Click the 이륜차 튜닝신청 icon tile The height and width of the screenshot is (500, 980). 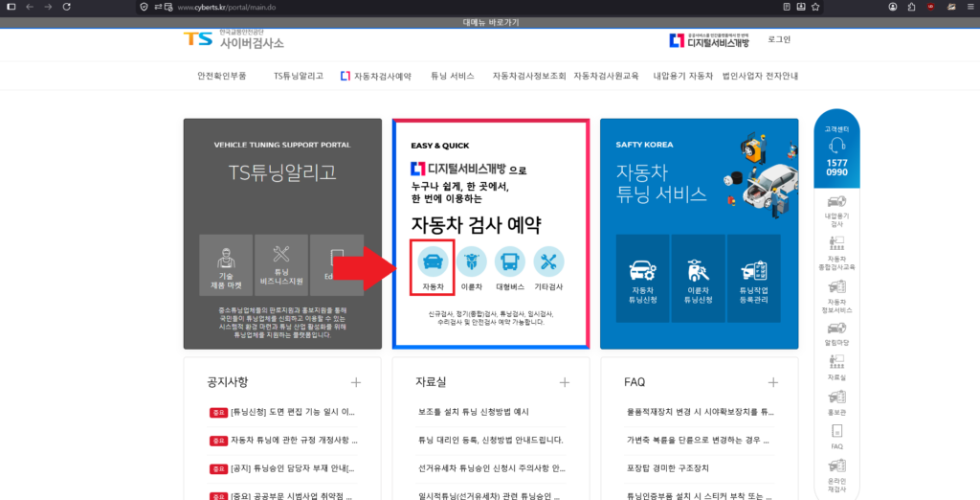(x=698, y=279)
